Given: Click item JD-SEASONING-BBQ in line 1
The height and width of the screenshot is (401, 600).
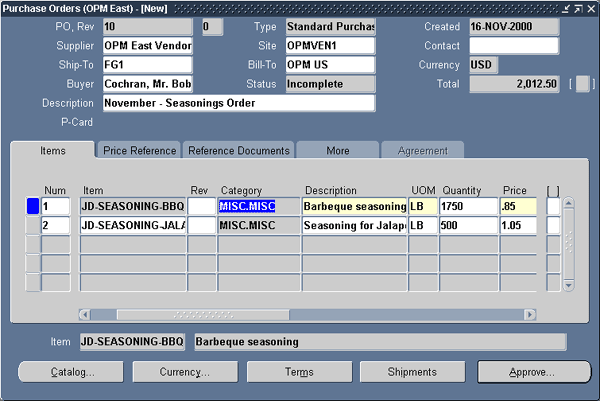Looking at the screenshot, I should pos(133,206).
